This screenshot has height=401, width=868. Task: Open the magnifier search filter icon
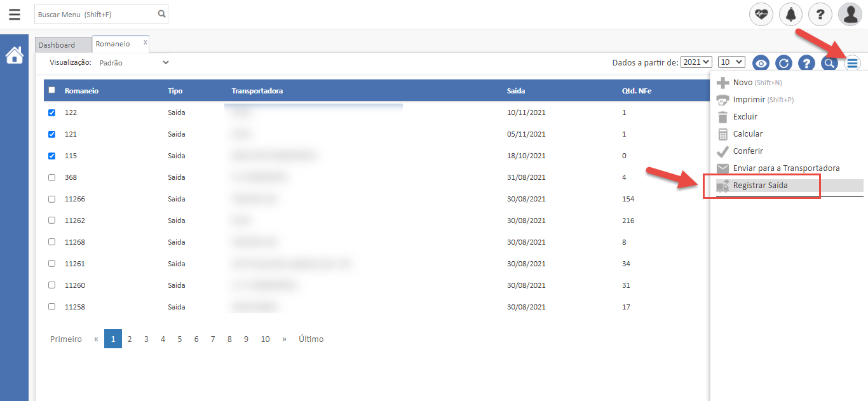pos(829,63)
